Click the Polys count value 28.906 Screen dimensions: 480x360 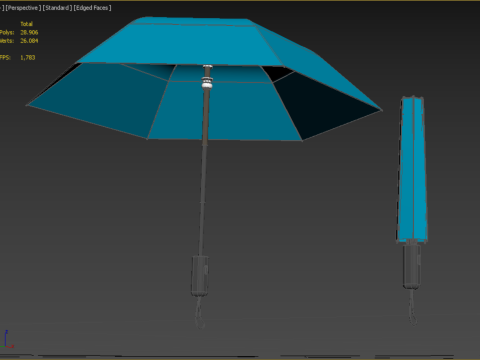[29, 32]
